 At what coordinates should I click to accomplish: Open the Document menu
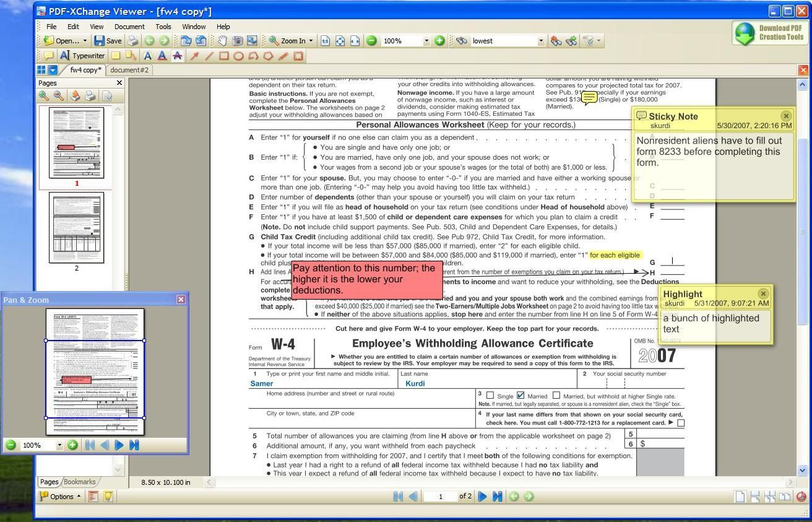tap(129, 27)
